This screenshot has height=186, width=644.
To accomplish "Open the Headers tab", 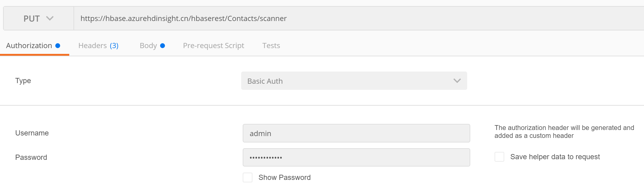I will click(93, 46).
